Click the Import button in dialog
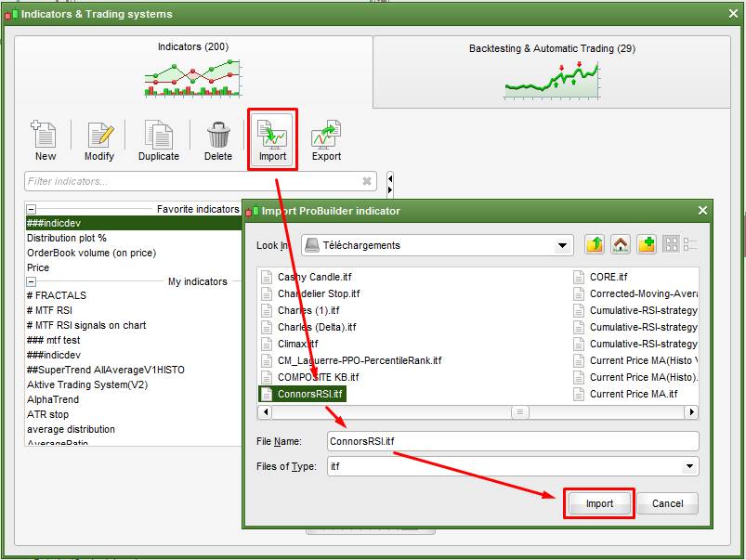746x560 pixels. [599, 503]
